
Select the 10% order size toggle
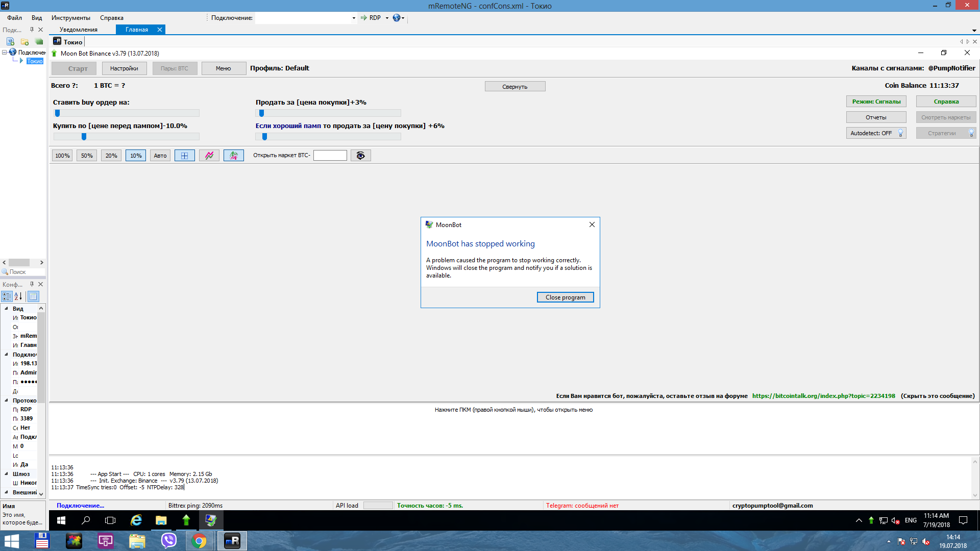coord(136,156)
